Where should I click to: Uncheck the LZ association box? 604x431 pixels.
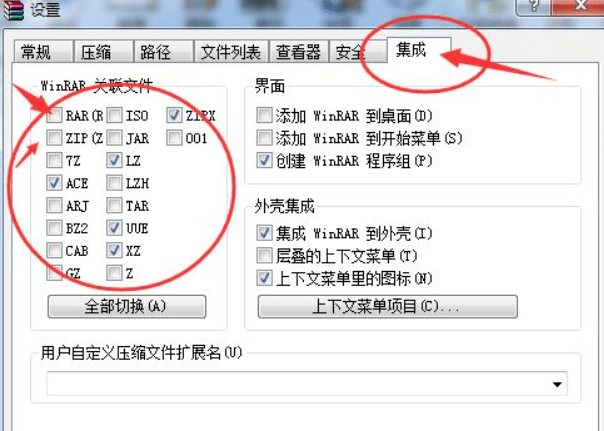coord(114,160)
